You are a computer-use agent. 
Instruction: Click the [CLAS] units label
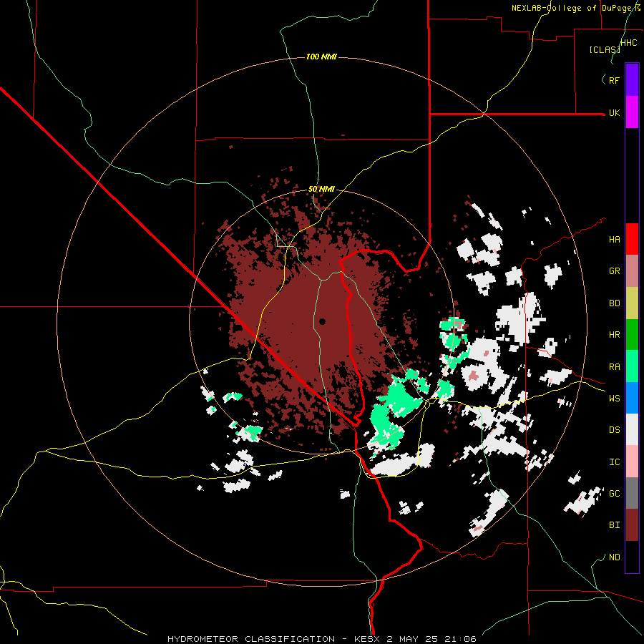(604, 49)
